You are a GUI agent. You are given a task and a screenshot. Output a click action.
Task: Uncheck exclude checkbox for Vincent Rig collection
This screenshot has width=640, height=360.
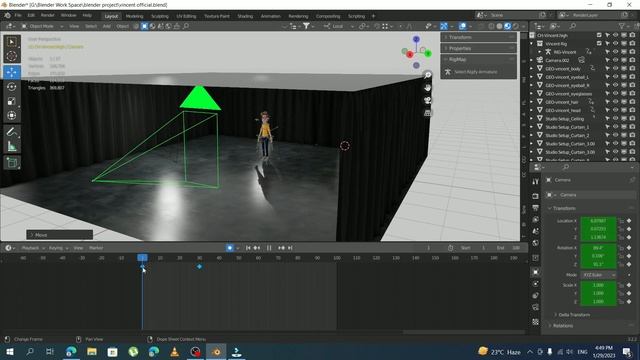[599, 44]
